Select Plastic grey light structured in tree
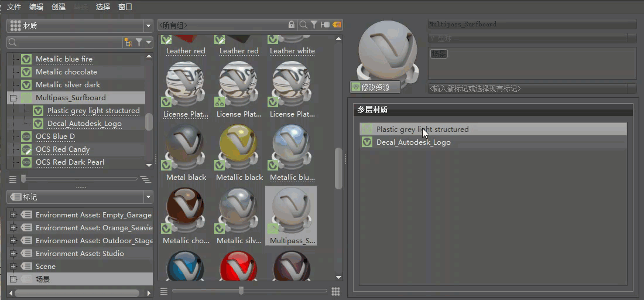Screen dimensions: 644x300 point(94,111)
